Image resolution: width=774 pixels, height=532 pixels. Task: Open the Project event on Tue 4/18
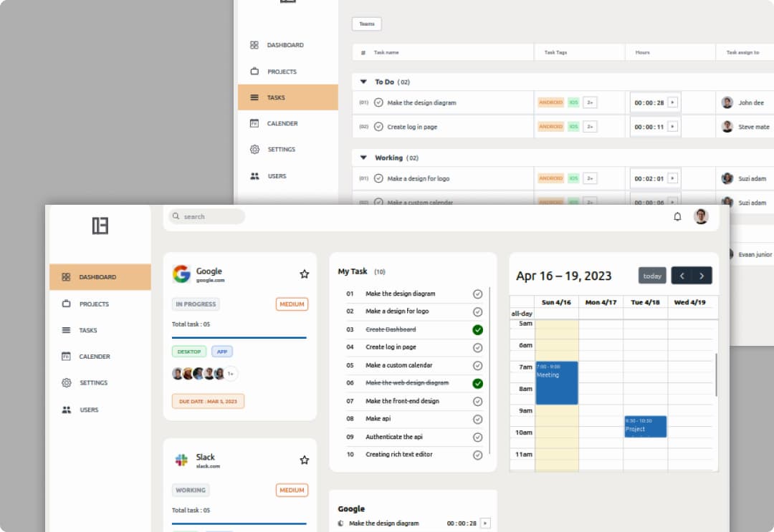(645, 427)
